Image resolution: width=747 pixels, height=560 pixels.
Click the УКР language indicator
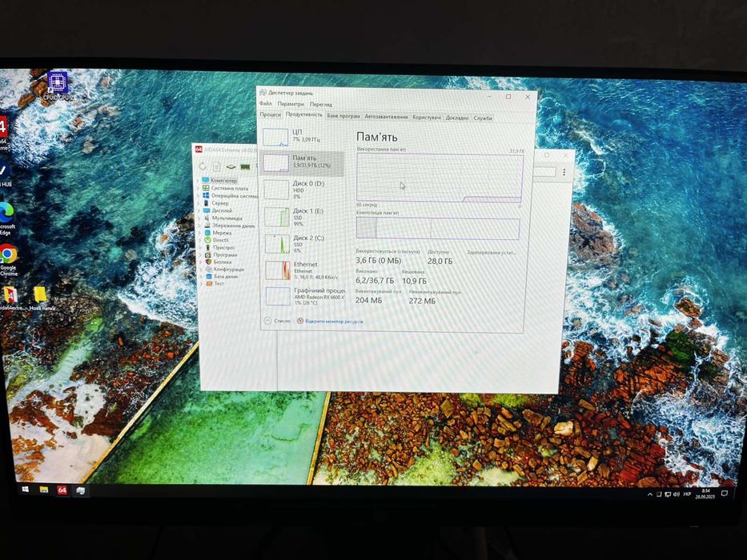coord(687,494)
